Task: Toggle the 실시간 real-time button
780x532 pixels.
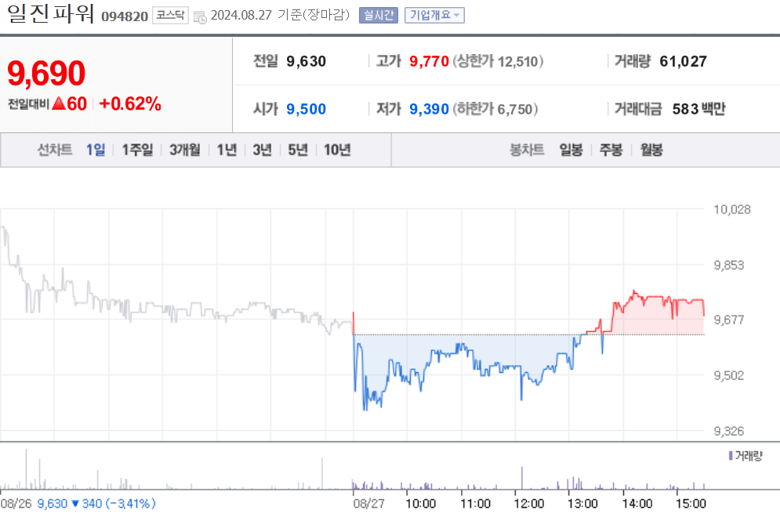Action: click(x=379, y=16)
